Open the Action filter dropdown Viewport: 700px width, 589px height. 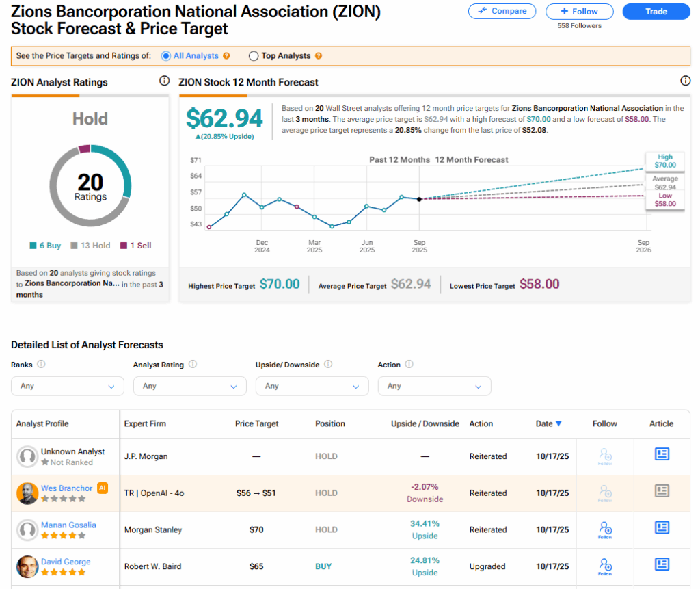(434, 386)
